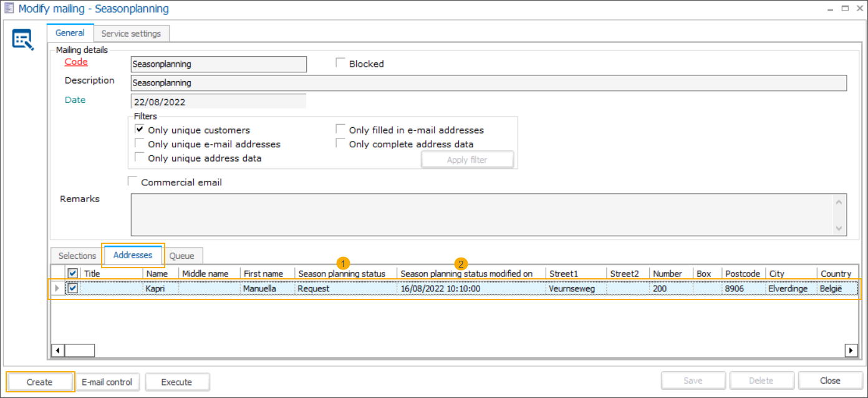Enable the Blocked checkbox
The width and height of the screenshot is (868, 398).
point(340,63)
